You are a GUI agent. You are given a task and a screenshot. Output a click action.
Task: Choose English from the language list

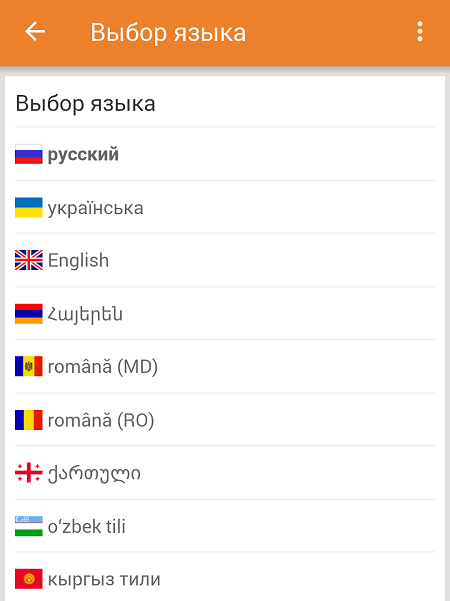pos(225,260)
